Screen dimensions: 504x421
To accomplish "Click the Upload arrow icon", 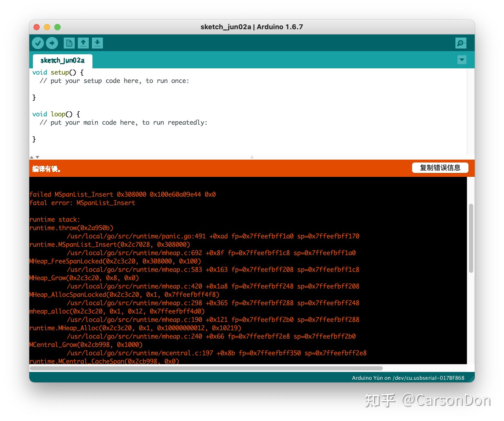I will 52,43.
